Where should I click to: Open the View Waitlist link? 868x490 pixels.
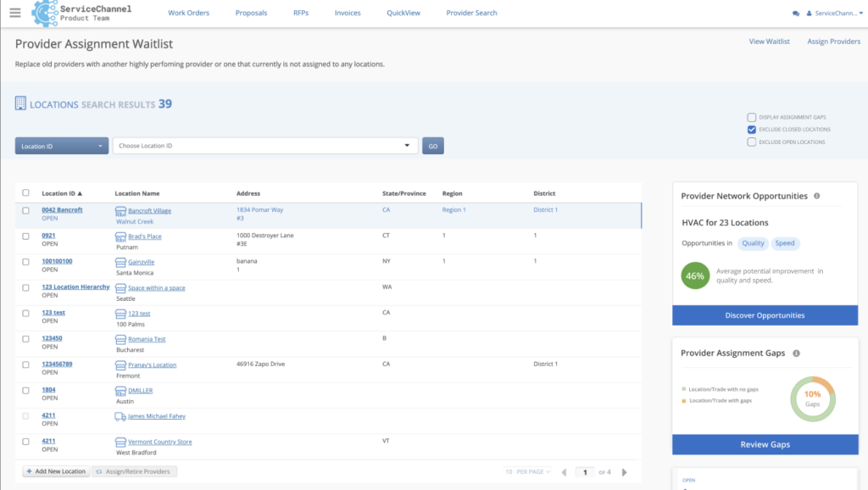click(769, 42)
